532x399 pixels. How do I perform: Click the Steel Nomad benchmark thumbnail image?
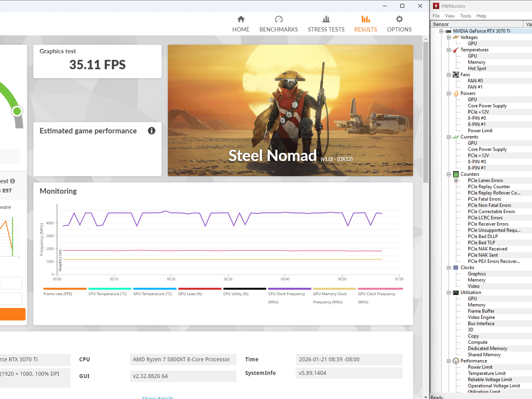tap(290, 110)
